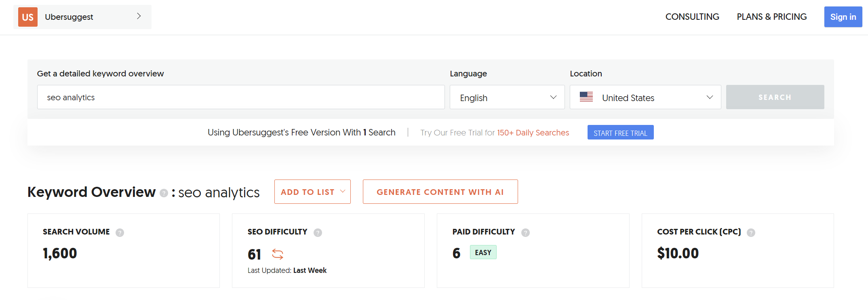Click the United States flag icon
Screen dimensions: 868x300
586,97
